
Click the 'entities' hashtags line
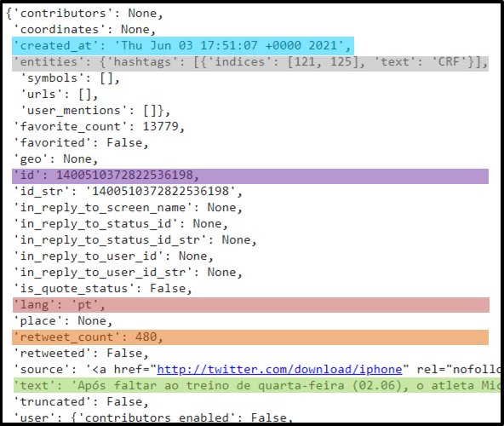pyautogui.click(x=250, y=63)
